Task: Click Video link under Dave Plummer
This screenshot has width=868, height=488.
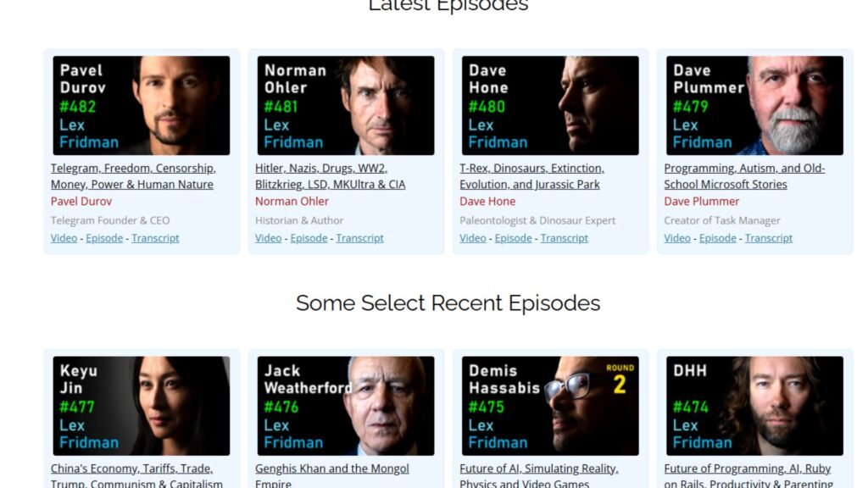Action: (x=677, y=238)
